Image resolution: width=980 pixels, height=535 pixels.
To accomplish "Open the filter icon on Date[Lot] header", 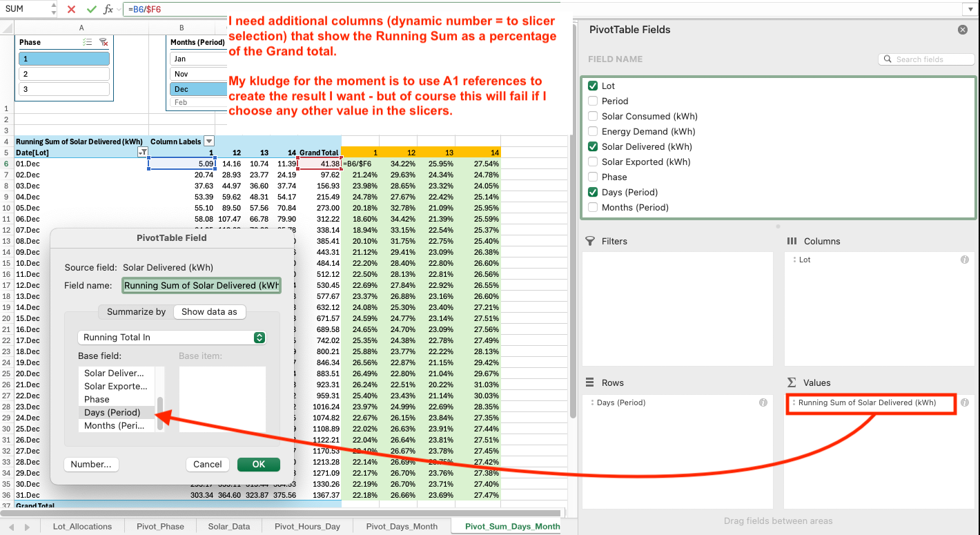I will click(x=143, y=151).
